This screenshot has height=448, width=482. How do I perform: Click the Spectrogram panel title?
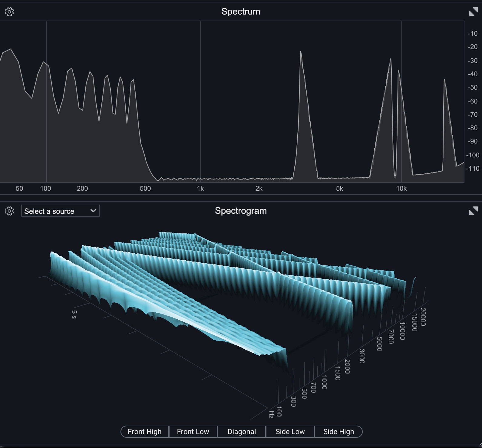[241, 211]
